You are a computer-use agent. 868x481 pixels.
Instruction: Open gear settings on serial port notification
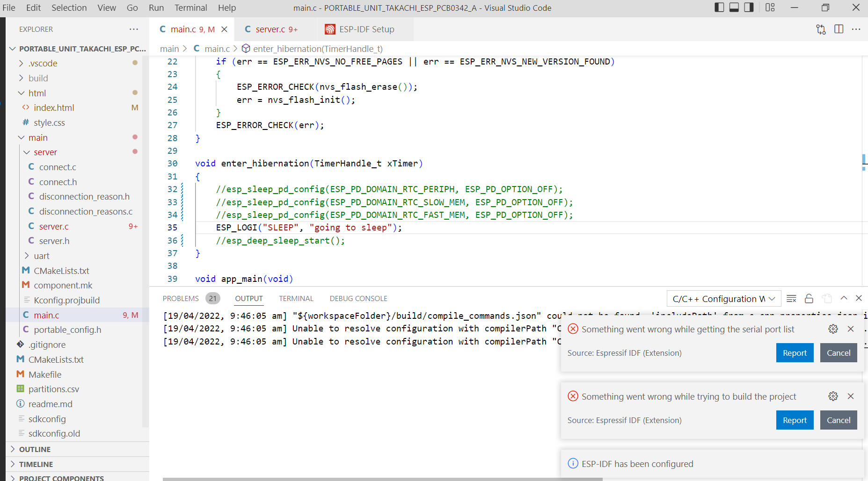833,329
